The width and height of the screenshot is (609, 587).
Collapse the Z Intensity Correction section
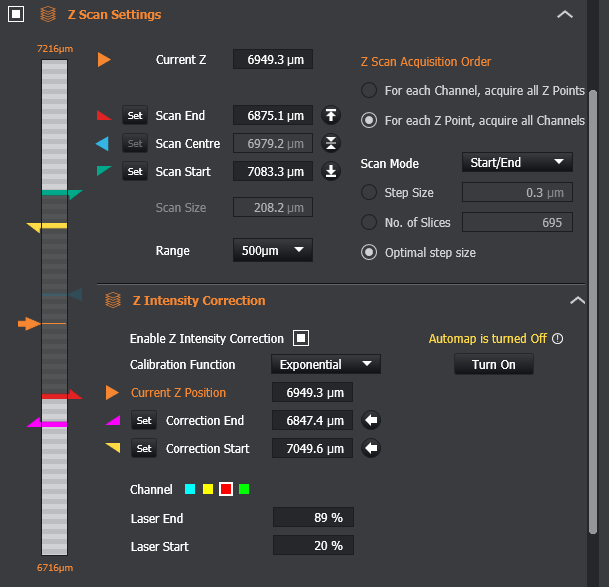click(x=577, y=300)
